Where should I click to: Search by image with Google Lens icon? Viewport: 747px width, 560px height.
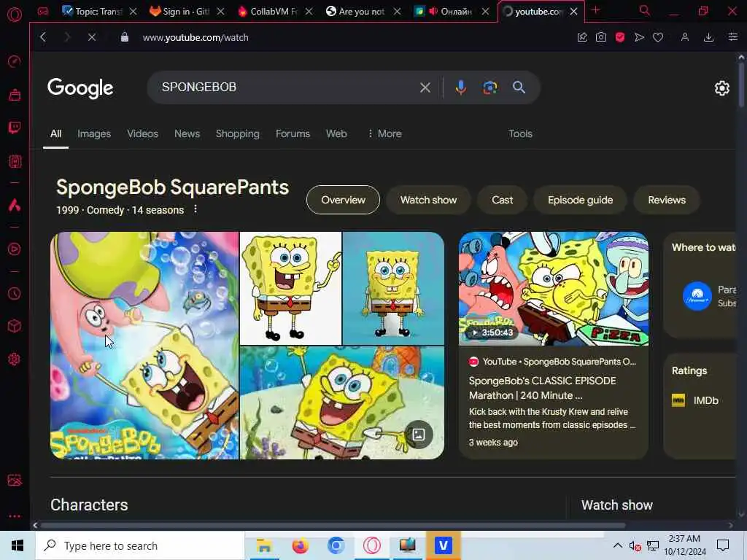click(x=489, y=87)
